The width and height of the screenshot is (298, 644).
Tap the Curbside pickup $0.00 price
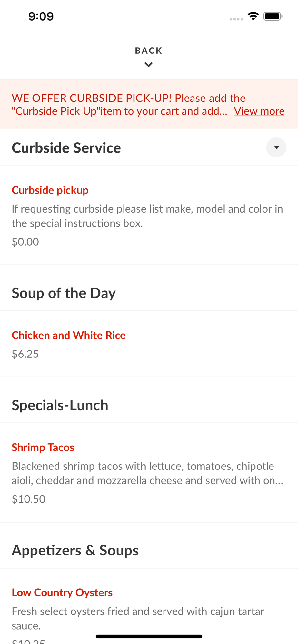[25, 242]
